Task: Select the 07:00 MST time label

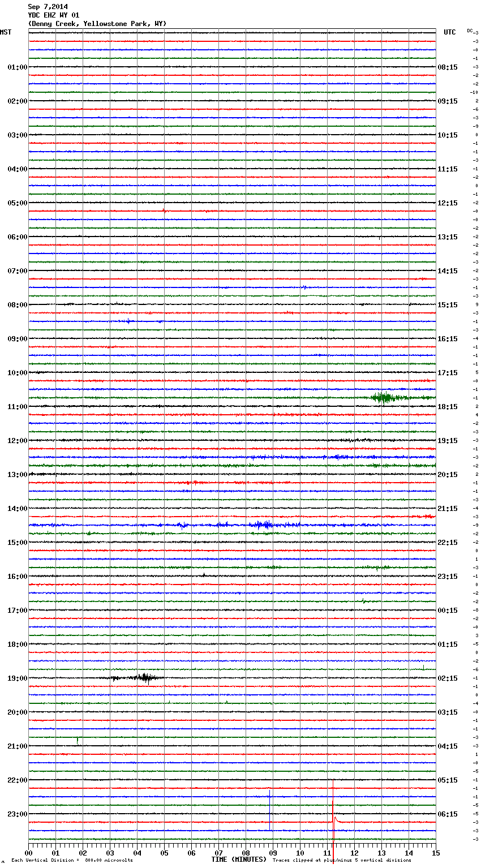Action: click(x=18, y=271)
